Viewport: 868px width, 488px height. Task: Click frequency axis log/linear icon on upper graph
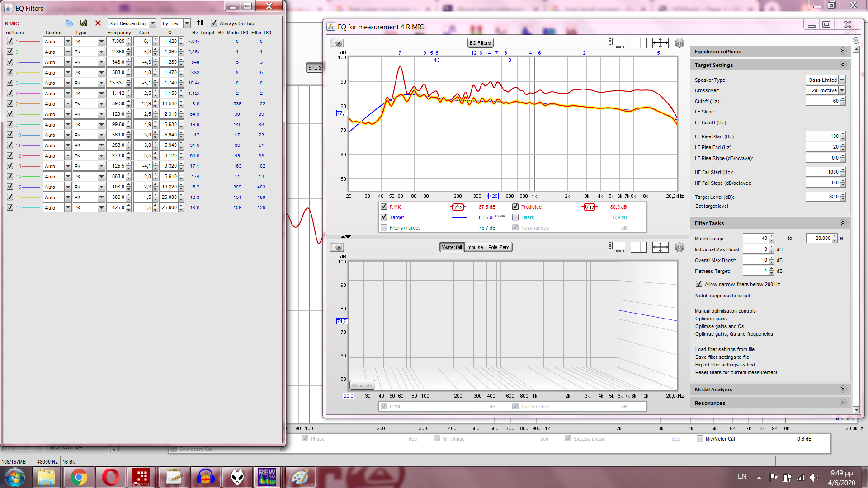(638, 43)
